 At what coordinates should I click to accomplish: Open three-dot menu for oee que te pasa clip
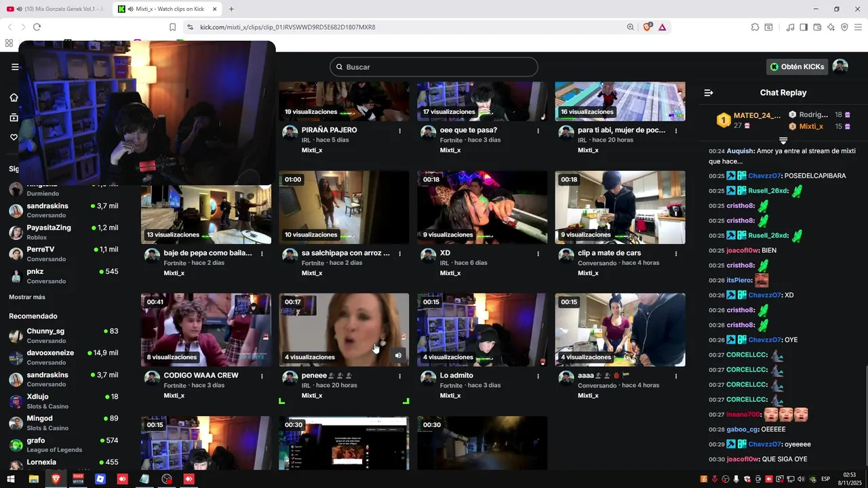click(x=538, y=131)
